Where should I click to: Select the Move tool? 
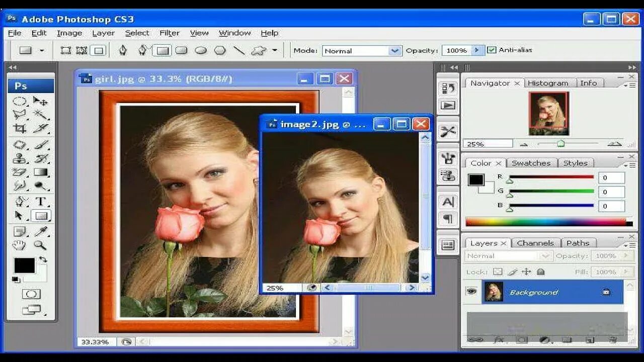click(x=41, y=101)
